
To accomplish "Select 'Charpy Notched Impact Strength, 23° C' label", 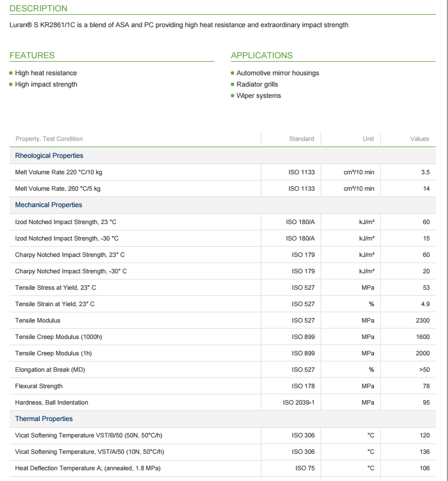I will (x=70, y=255).
